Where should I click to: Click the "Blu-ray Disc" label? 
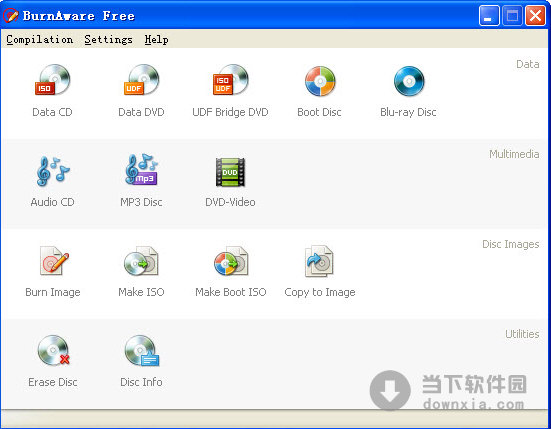(x=408, y=112)
